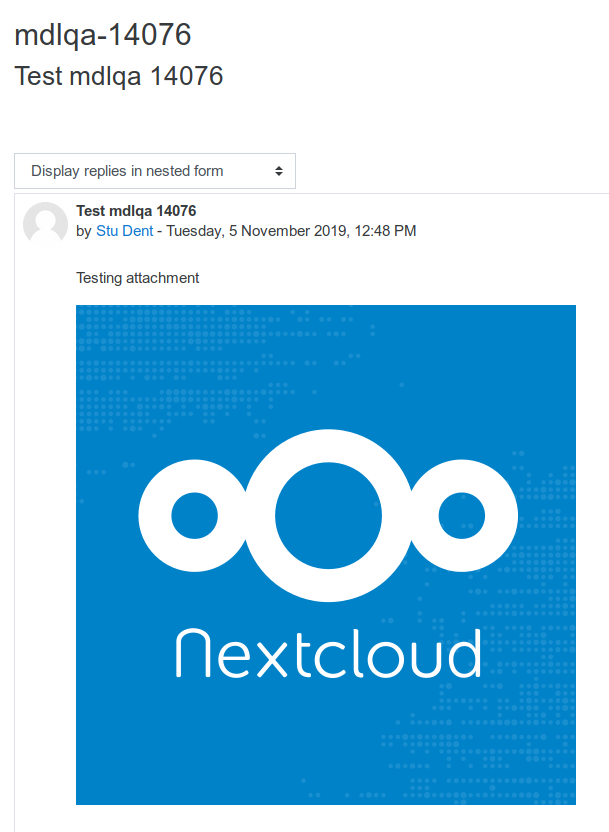Viewport: 609px width, 832px height.
Task: Open the attached Nextcloud image thumbnail
Action: click(326, 554)
